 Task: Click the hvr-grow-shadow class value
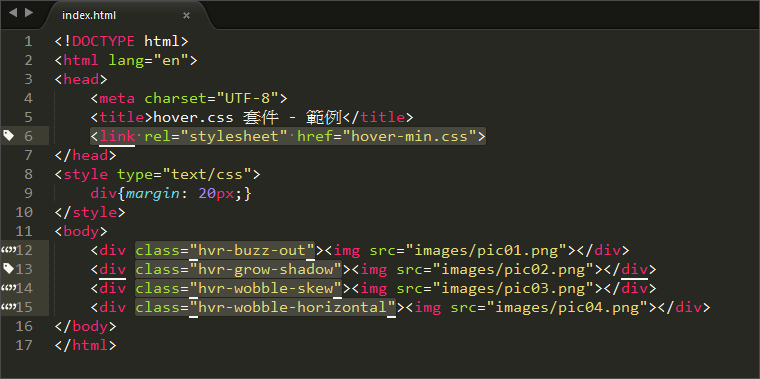tap(266, 269)
